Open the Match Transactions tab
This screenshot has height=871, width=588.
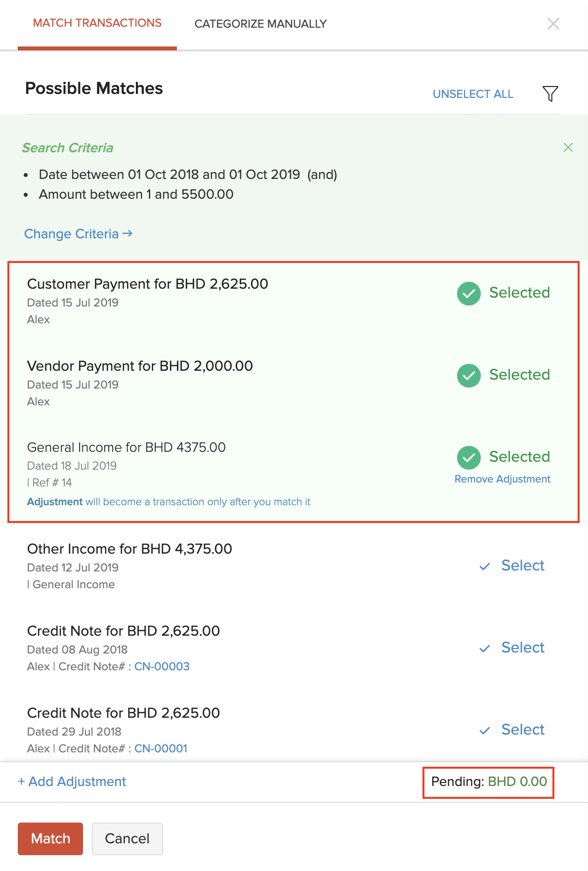tap(97, 23)
